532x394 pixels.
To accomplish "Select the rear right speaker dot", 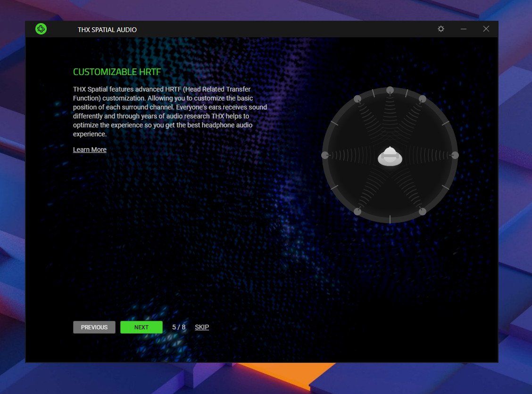I will pyautogui.click(x=423, y=211).
